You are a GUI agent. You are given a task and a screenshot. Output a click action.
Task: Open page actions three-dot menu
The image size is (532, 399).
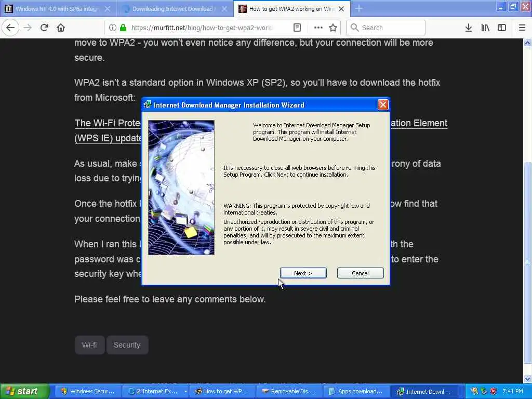318,28
